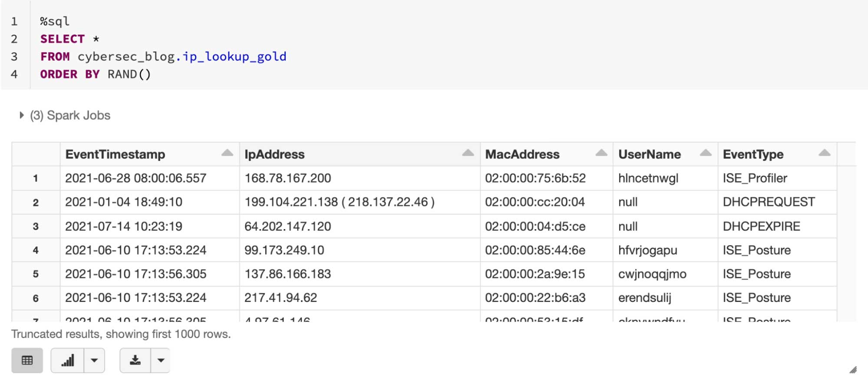Click the ISE_Profiler event type cell
This screenshot has height=384, width=868.
pyautogui.click(x=755, y=178)
